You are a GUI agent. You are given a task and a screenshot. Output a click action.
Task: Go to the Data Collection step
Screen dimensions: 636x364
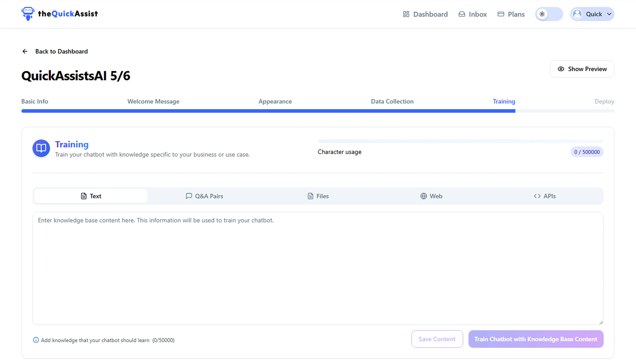click(392, 102)
